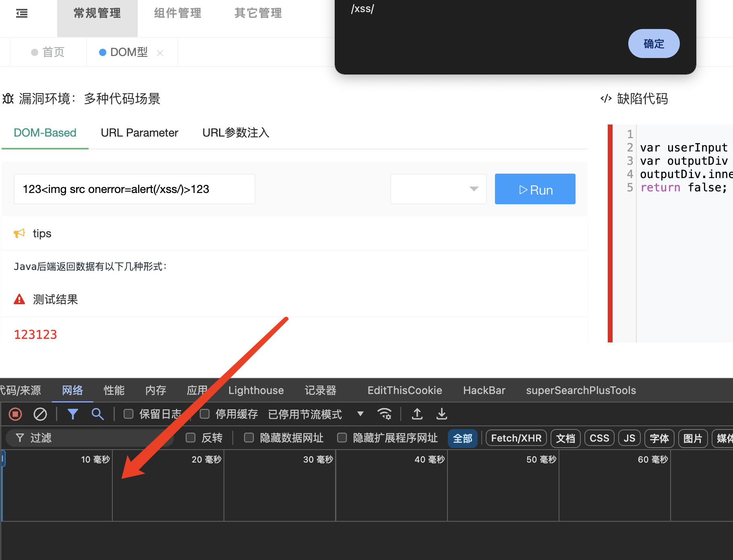Open the 其它管理 top menu

pos(258,13)
